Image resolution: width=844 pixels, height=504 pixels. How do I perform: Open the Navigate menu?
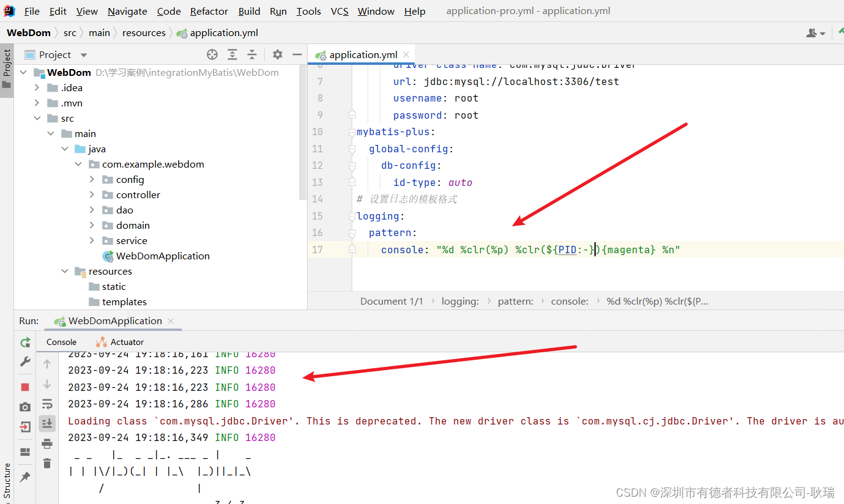tap(127, 11)
